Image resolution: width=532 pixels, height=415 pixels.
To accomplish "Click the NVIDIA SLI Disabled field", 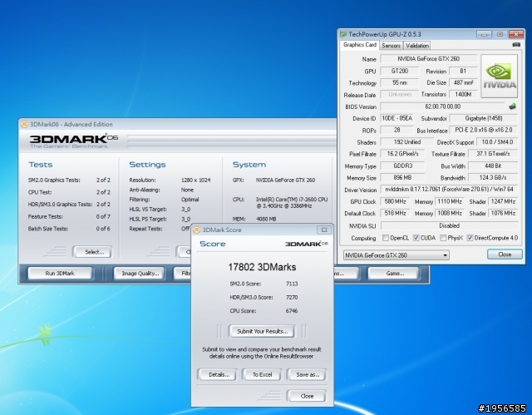I will point(449,225).
